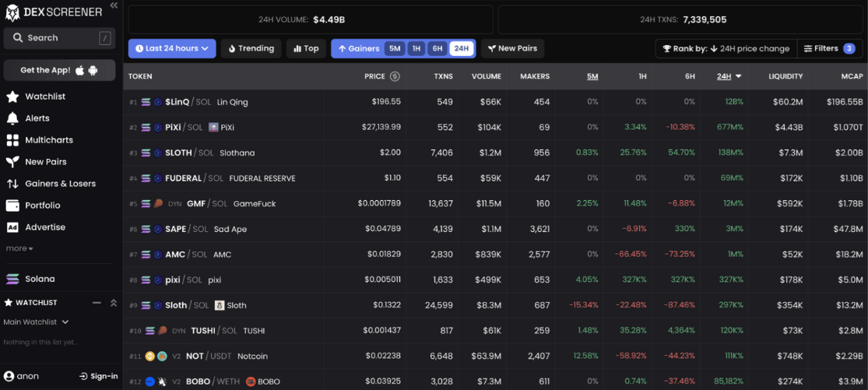Click 24H TXNS stats box
Screen dimensions: 868x390
pos(680,20)
